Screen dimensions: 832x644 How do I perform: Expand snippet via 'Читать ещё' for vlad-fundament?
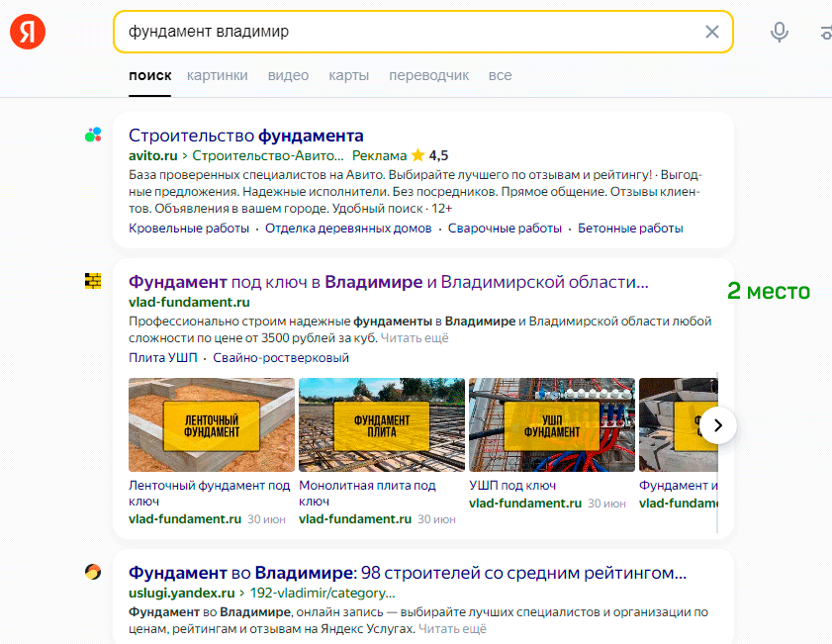415,338
